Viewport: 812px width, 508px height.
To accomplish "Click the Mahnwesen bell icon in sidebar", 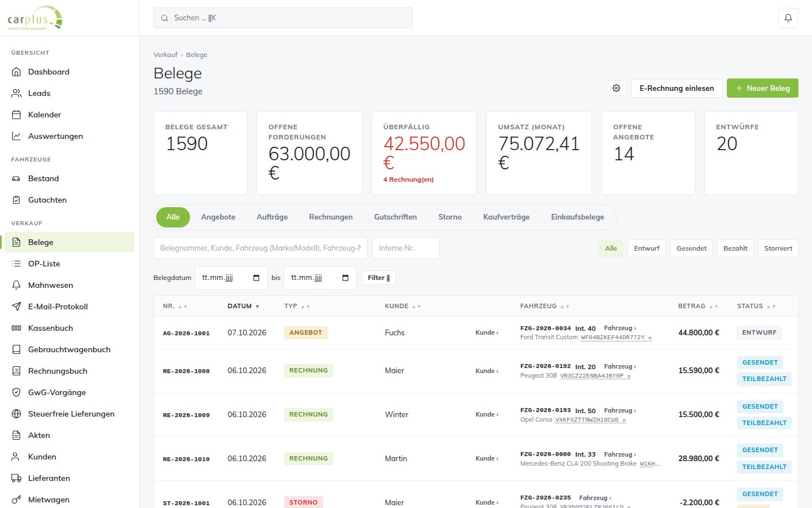I will point(16,285).
